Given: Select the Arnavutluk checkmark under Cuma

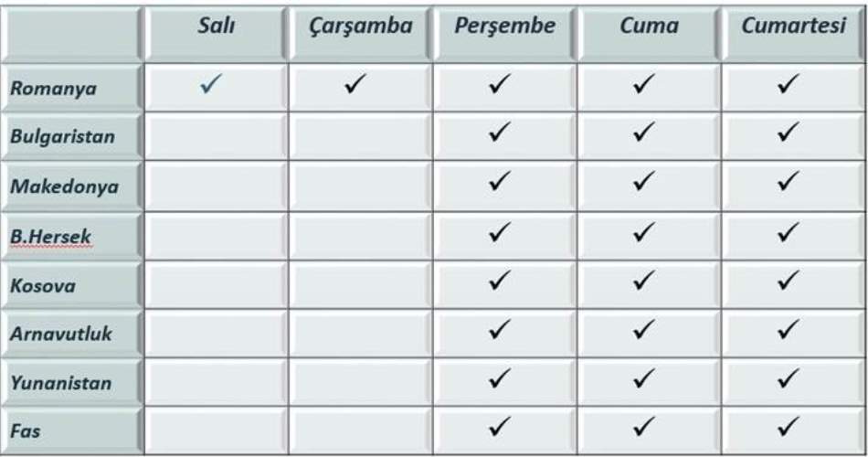Looking at the screenshot, I should (x=644, y=329).
